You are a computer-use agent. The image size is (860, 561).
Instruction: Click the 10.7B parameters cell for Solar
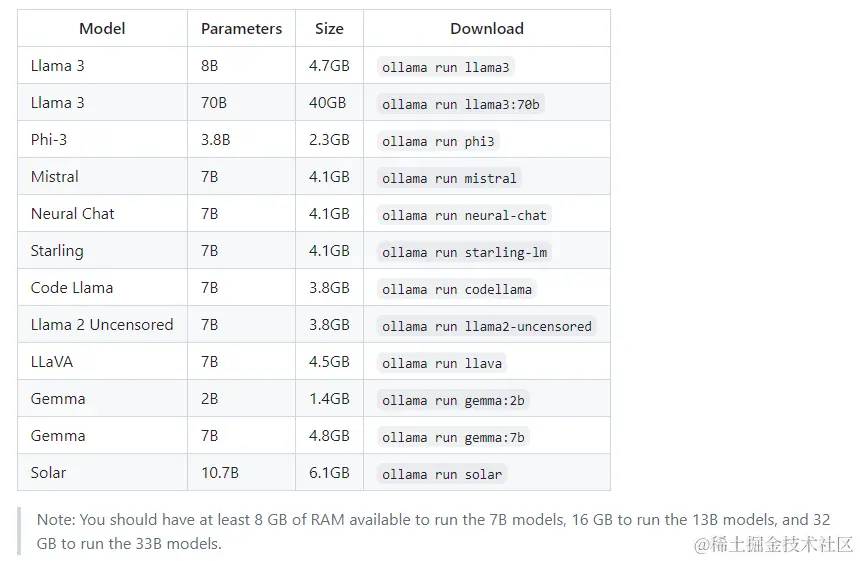(x=241, y=472)
